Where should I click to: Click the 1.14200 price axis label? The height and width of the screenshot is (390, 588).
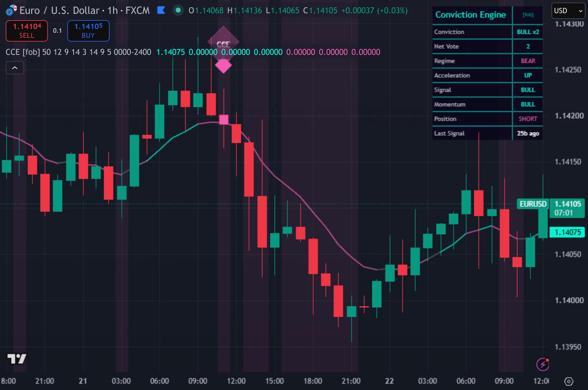pos(569,116)
